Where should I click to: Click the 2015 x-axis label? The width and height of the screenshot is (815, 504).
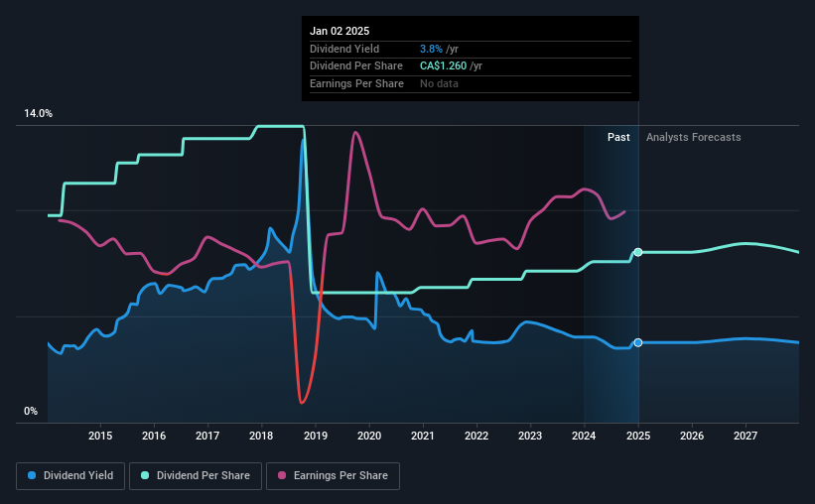(x=100, y=436)
